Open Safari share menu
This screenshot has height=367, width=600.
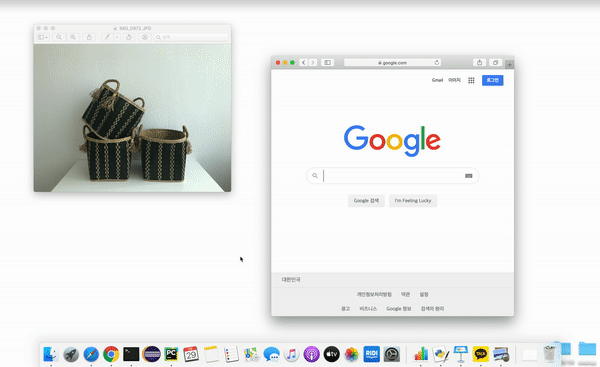click(479, 62)
